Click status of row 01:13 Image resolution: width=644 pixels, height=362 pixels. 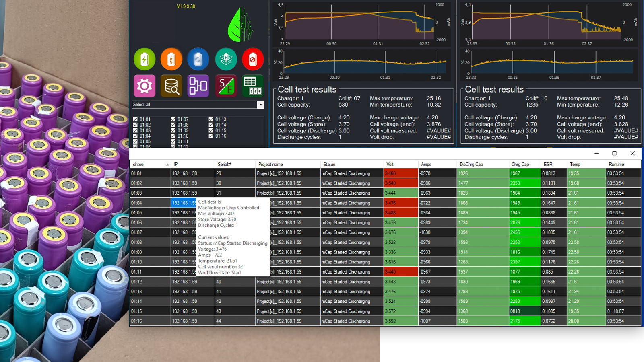coord(352,292)
